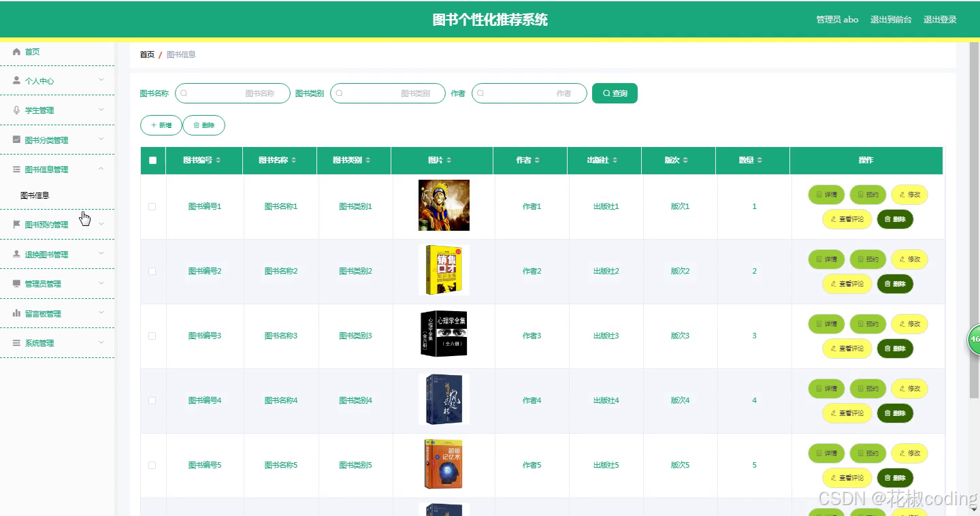Check the select-all checkbox in the table header
Image resolution: width=980 pixels, height=516 pixels.
pyautogui.click(x=152, y=161)
